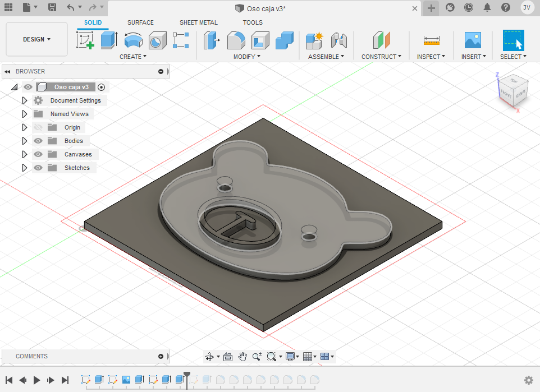Expand the Bodies folder
This screenshot has width=540, height=392.
[24, 141]
